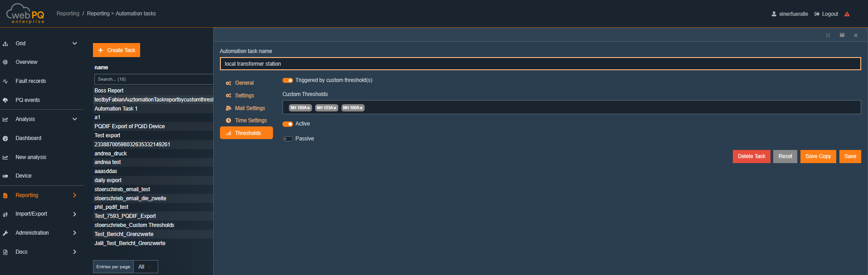Viewport: 868px width, 275px height.
Task: Remove the NH 160A threshold tag
Action: (x=361, y=108)
